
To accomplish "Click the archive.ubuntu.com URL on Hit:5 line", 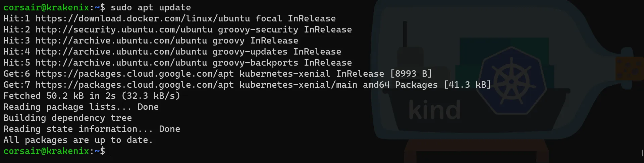I will pyautogui.click(x=121, y=63).
